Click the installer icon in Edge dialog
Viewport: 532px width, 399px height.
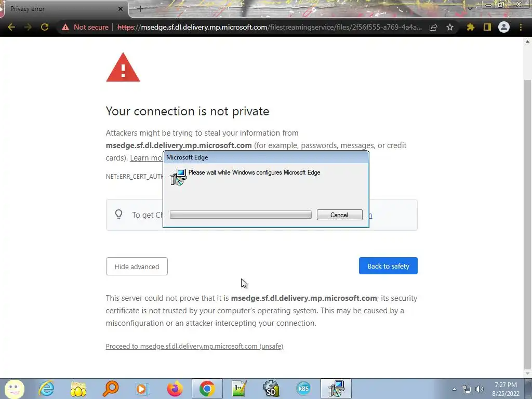[178, 177]
